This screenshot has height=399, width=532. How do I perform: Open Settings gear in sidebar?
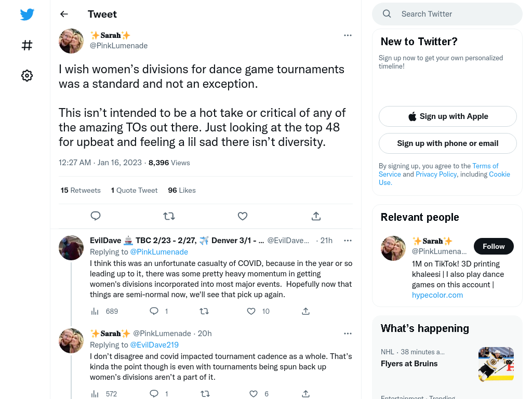[x=27, y=75]
